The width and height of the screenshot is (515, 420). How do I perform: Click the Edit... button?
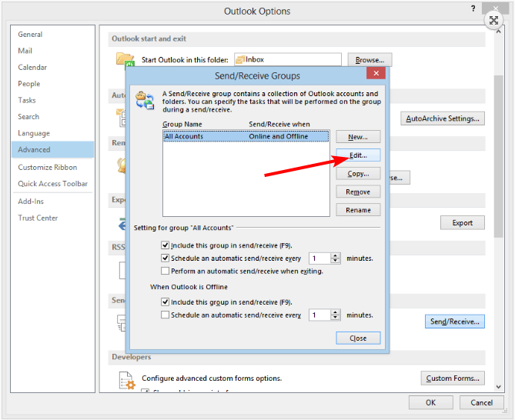tap(358, 155)
